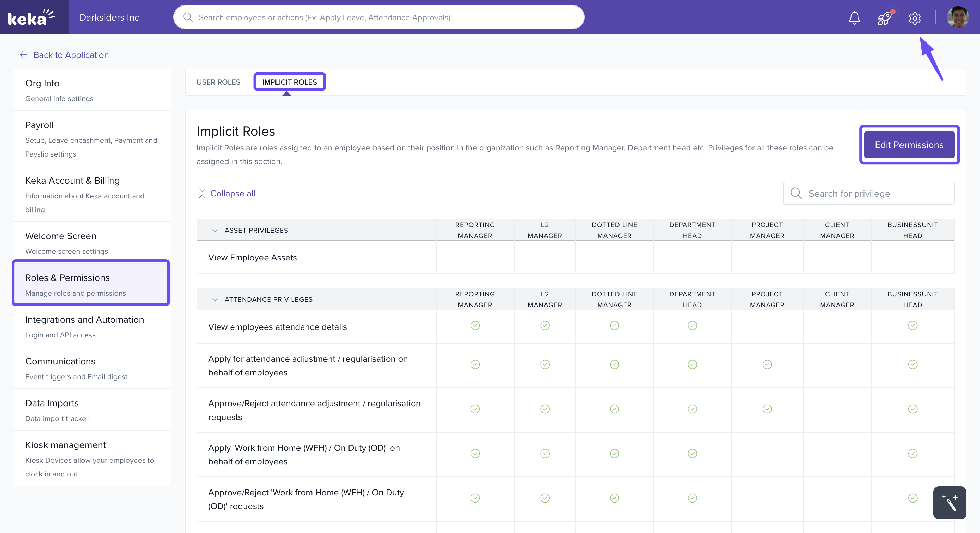The height and width of the screenshot is (533, 980).
Task: Click the rocket icon in header
Action: pos(884,17)
